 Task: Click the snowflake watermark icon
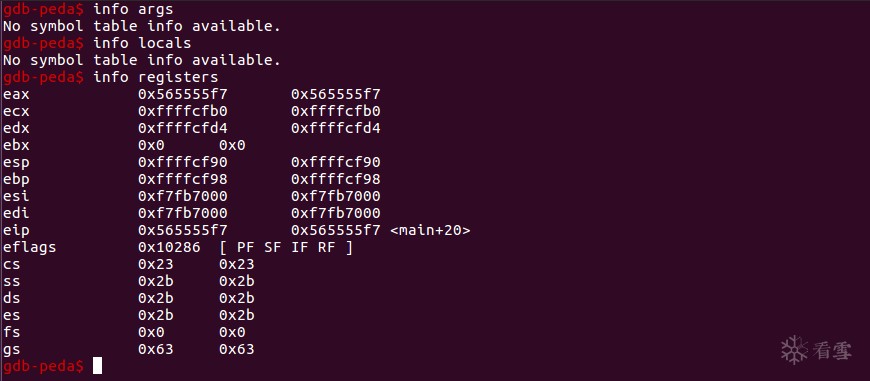(794, 349)
